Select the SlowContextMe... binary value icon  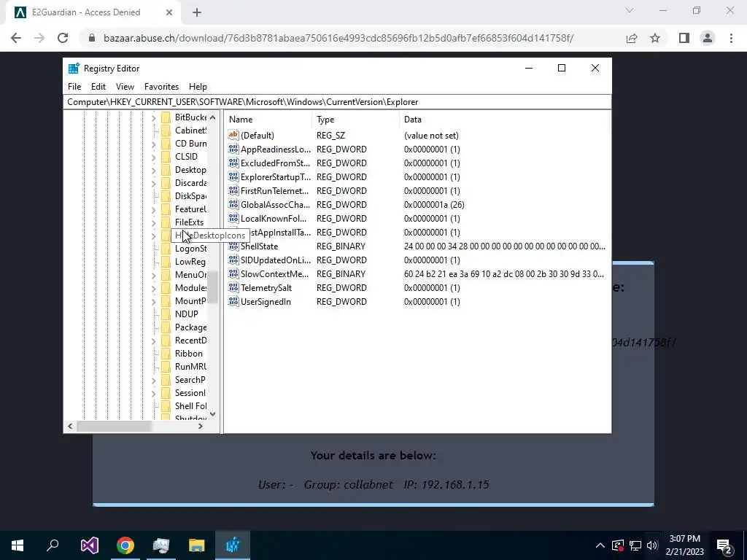[233, 274]
